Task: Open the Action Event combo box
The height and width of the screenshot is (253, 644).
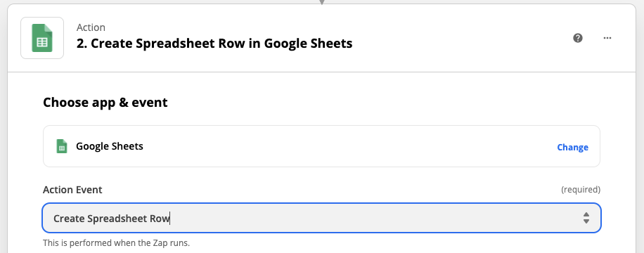Action: point(321,218)
